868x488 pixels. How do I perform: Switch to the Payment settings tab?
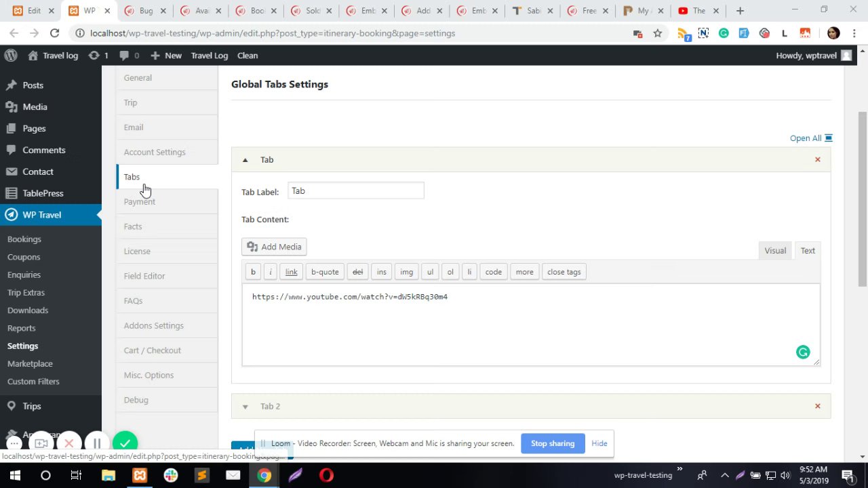click(x=167, y=202)
